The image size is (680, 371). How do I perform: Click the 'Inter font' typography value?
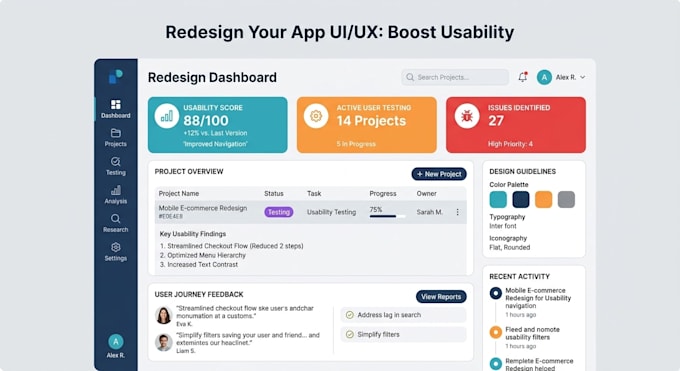click(503, 226)
